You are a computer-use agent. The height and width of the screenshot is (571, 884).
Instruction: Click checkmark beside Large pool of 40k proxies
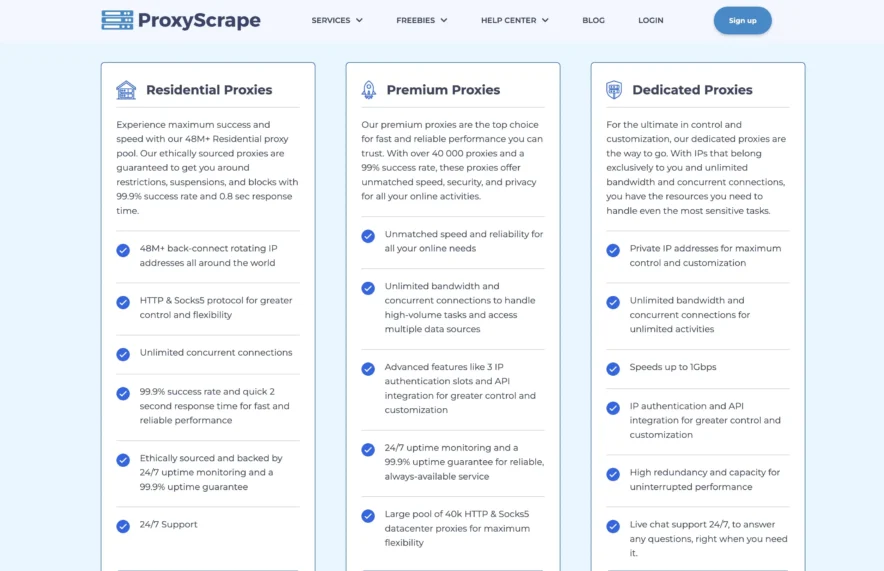click(x=368, y=516)
